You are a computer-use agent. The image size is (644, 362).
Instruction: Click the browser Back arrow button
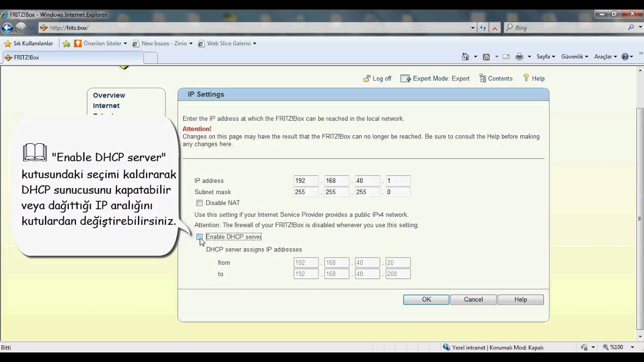point(8,28)
